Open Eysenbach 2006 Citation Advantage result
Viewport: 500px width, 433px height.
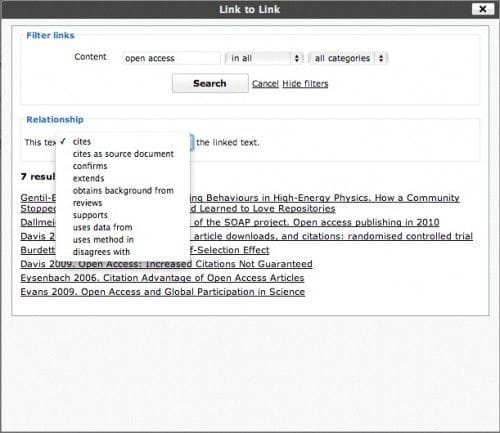coord(162,278)
